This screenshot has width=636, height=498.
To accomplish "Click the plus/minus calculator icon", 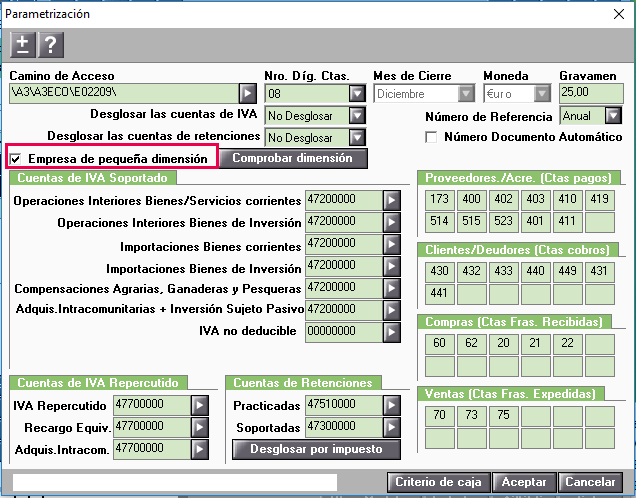I will click(x=23, y=45).
